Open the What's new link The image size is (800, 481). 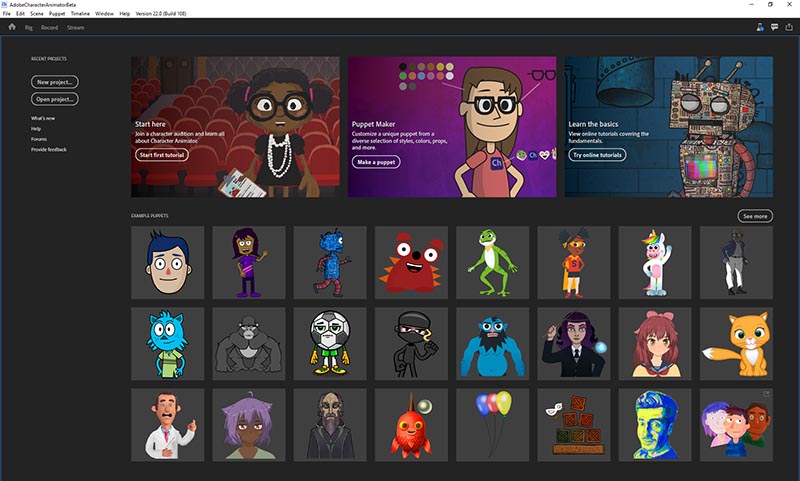click(x=43, y=118)
